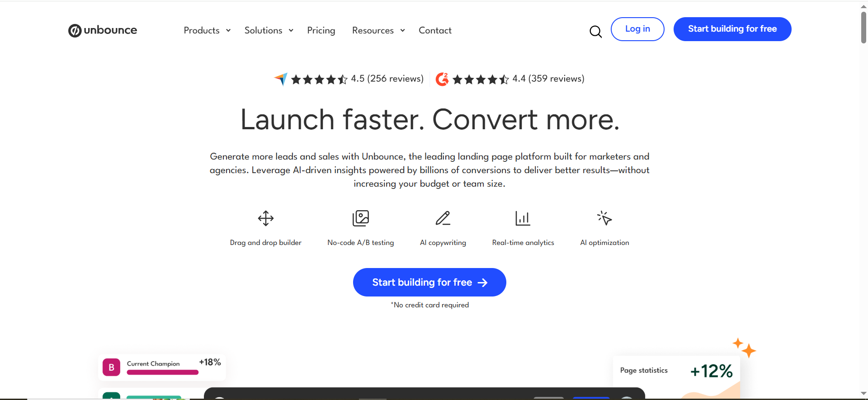Click the red G2 logo
Image resolution: width=868 pixels, height=400 pixels.
click(442, 79)
